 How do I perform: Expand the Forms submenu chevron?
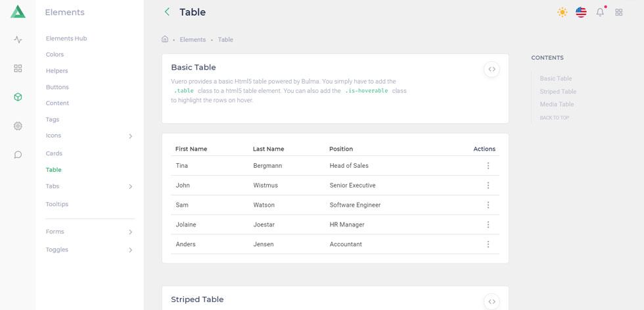[131, 232]
